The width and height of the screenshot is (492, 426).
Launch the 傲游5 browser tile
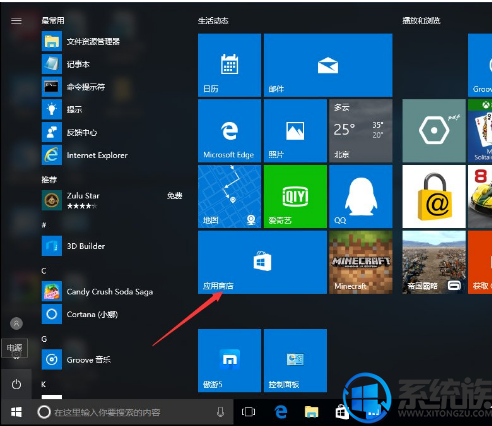click(229, 361)
